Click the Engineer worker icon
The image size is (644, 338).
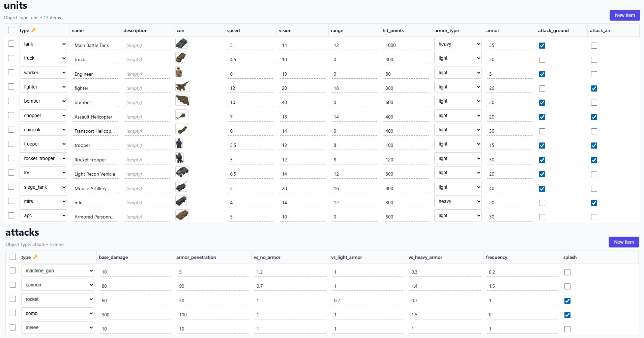pyautogui.click(x=179, y=72)
